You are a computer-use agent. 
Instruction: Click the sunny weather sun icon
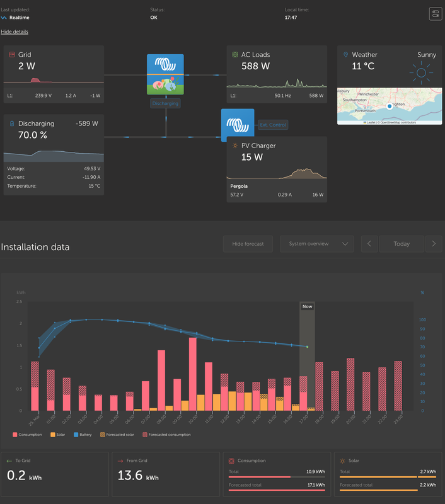(x=421, y=73)
